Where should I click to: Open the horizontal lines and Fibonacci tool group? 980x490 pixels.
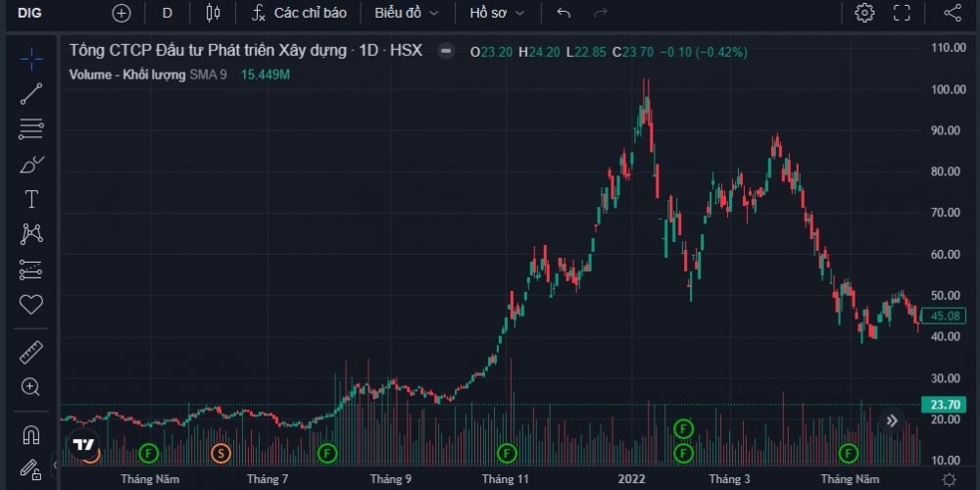tap(31, 128)
